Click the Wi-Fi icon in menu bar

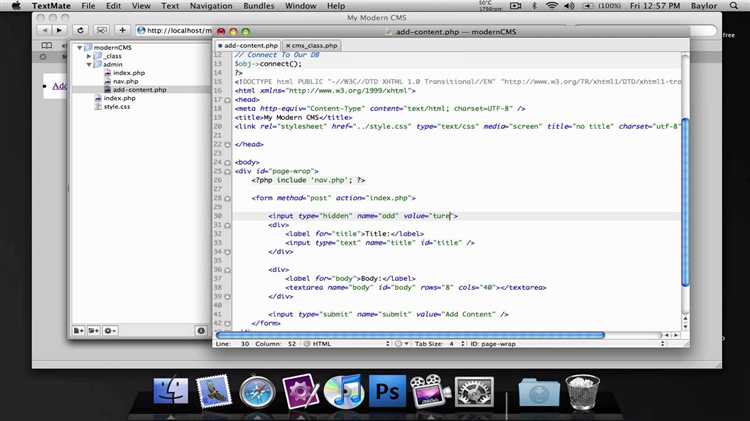(x=551, y=6)
